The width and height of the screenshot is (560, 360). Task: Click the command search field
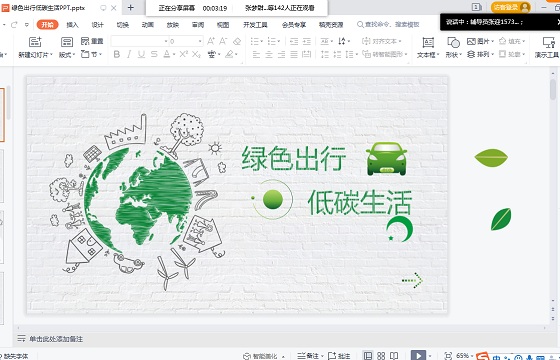coord(388,25)
